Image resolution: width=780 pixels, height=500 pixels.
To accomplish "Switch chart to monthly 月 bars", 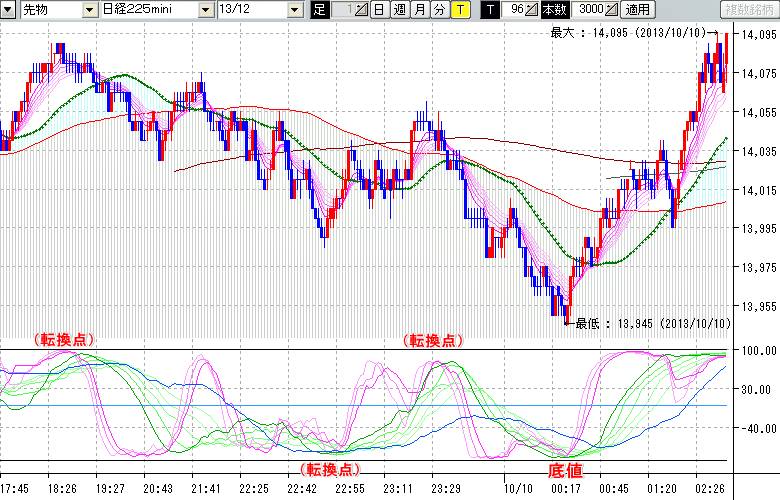I will tap(419, 10).
